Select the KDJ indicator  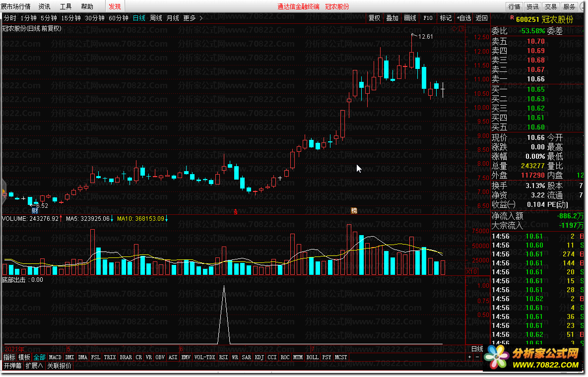(x=260, y=358)
